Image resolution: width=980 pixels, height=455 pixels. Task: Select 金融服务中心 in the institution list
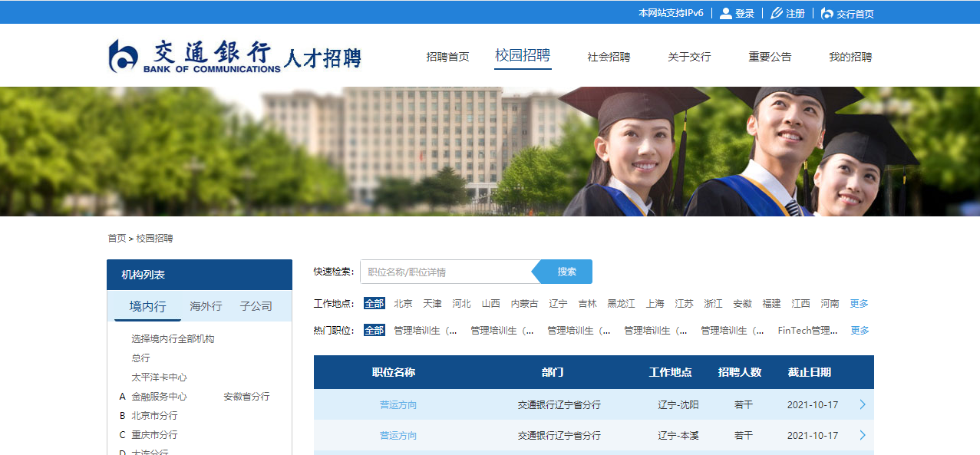pyautogui.click(x=159, y=397)
